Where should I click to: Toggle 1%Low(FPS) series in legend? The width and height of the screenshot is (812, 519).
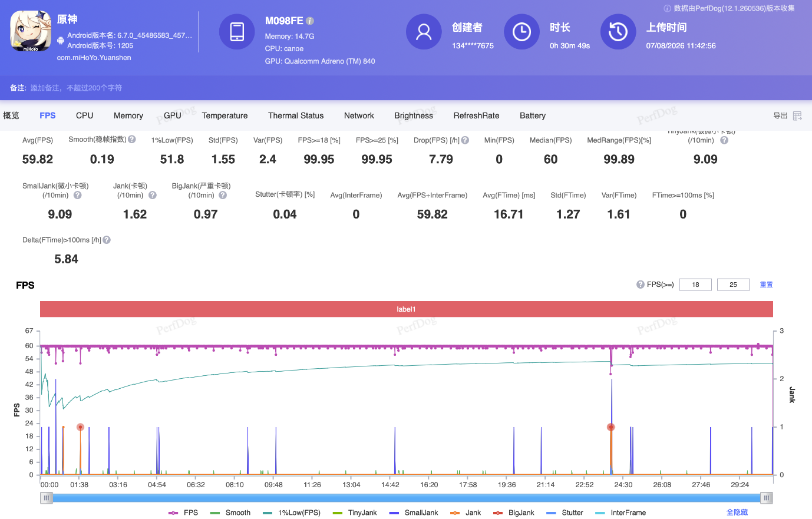[x=292, y=513]
